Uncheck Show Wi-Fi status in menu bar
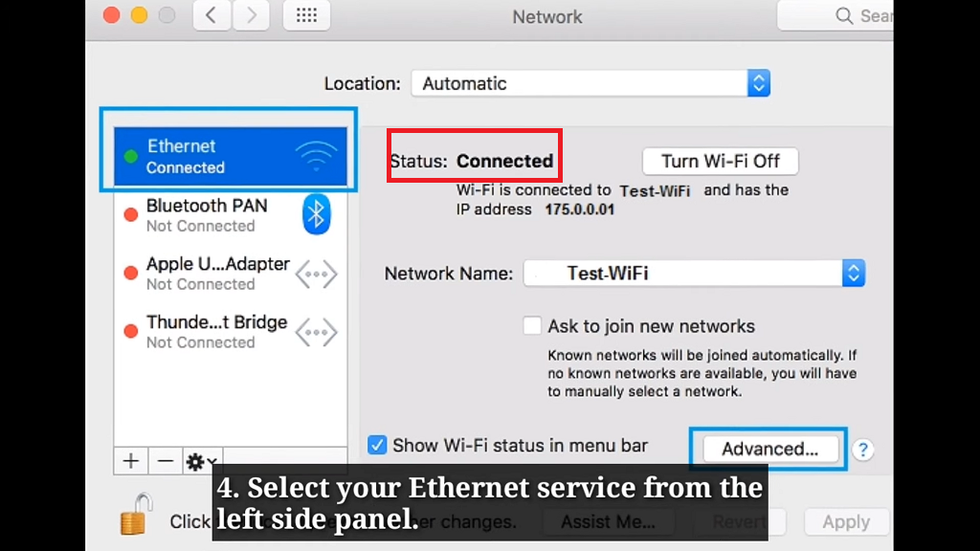Viewport: 980px width, 551px height. [x=377, y=445]
